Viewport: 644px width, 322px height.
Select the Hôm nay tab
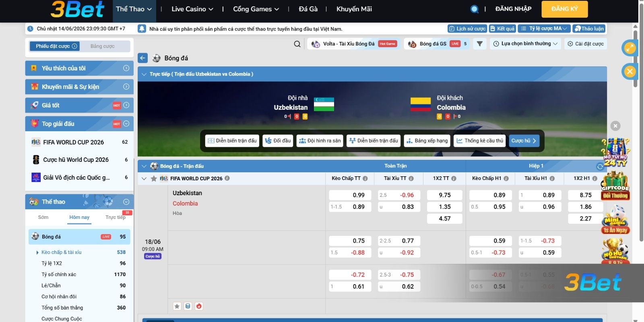(x=79, y=217)
